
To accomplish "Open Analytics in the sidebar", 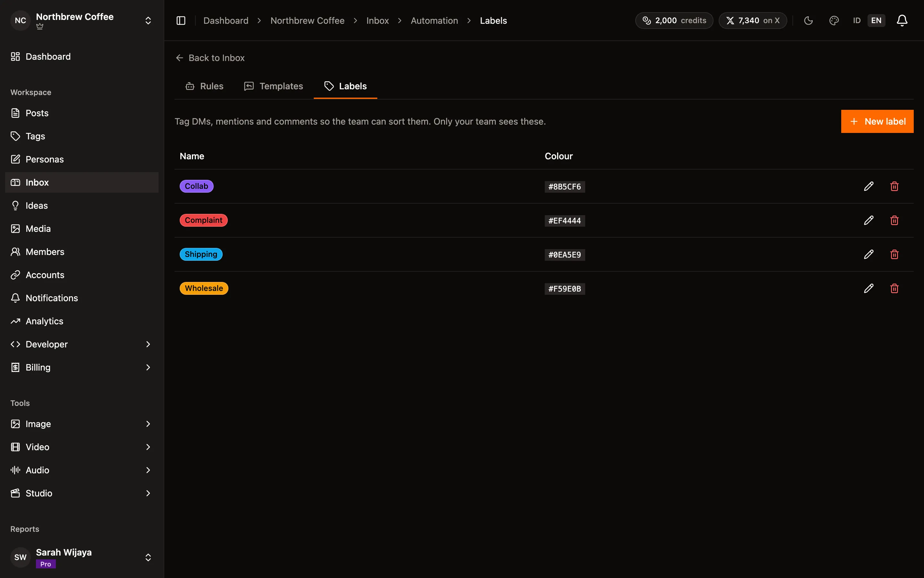I will [82, 321].
